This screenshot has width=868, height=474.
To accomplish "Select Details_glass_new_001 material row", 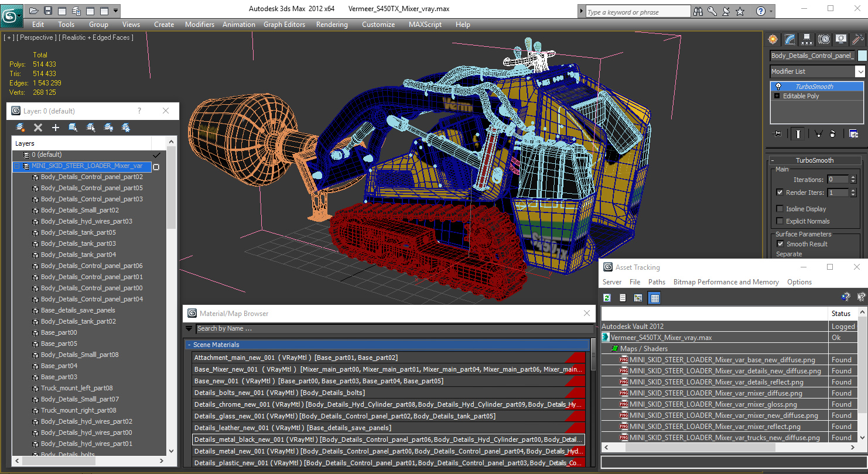I will [389, 416].
